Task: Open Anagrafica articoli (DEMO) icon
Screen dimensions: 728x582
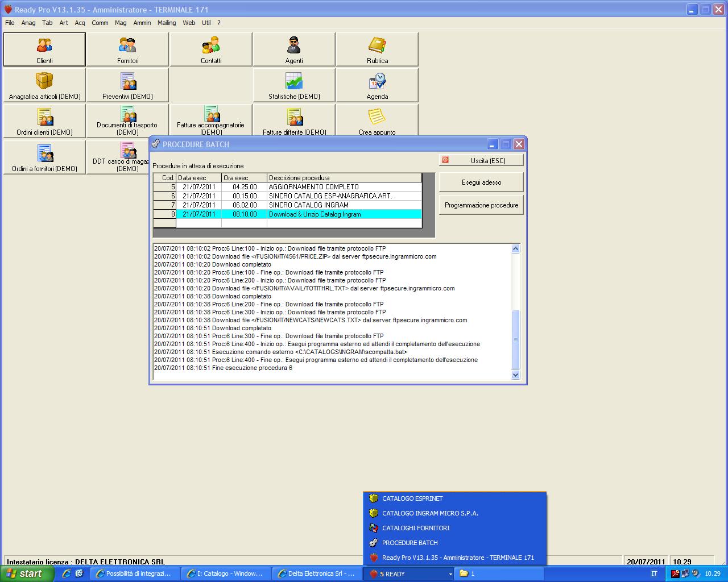Action: [x=44, y=85]
